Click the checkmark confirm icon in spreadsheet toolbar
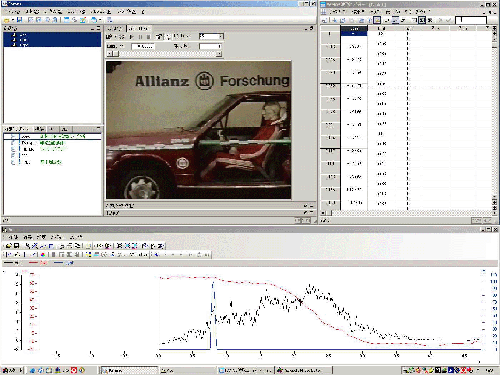 448,20
